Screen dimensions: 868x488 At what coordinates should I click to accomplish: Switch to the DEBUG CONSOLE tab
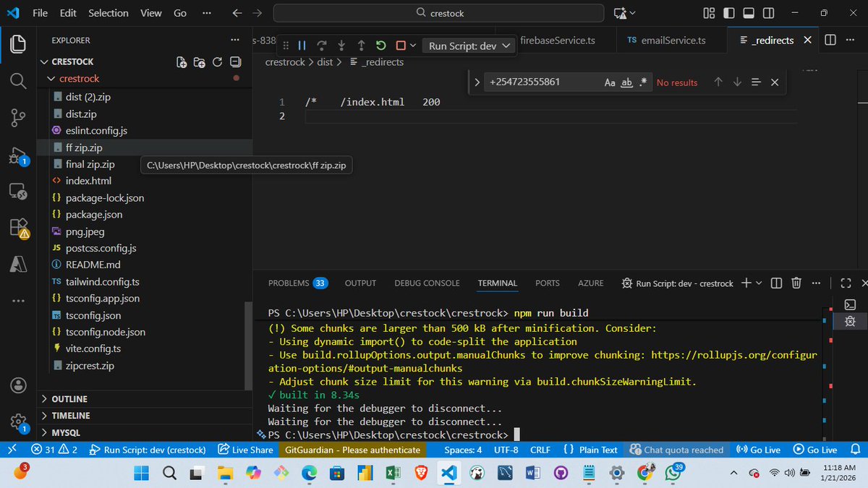427,283
